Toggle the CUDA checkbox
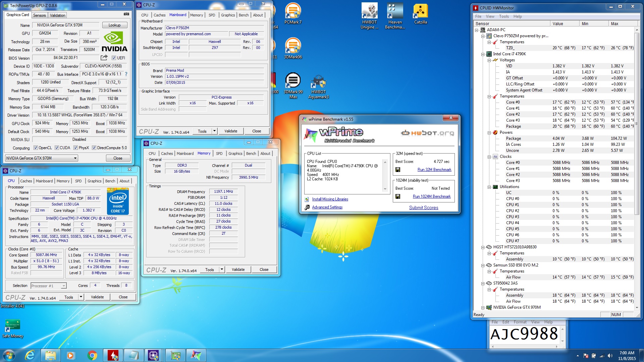This screenshot has height=362, width=644. [x=57, y=148]
